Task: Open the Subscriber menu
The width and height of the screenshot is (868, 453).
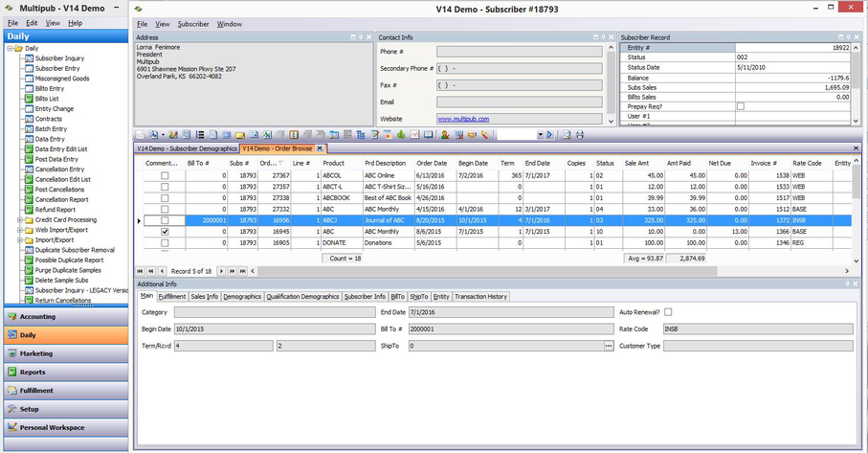Action: pos(193,24)
